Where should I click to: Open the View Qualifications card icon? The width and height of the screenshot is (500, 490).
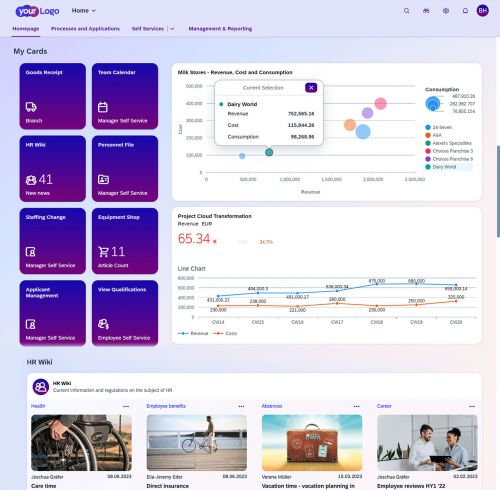103,324
